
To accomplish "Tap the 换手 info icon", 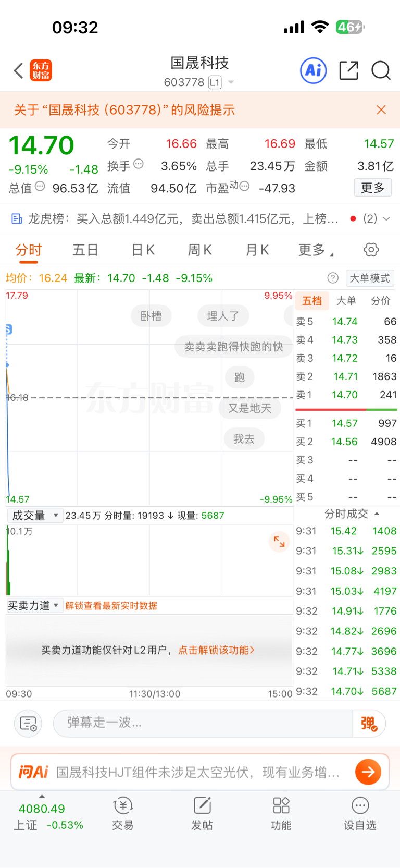I will click(x=139, y=164).
